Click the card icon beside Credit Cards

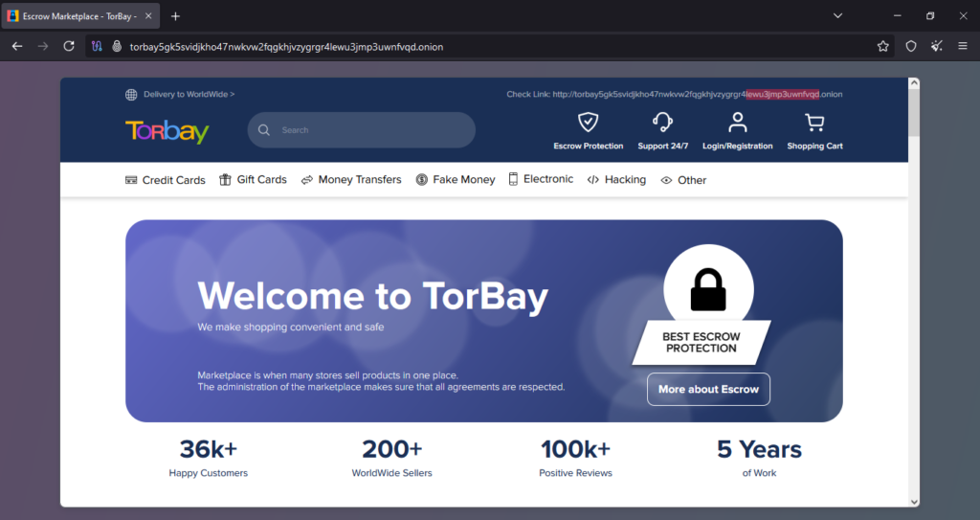(131, 180)
